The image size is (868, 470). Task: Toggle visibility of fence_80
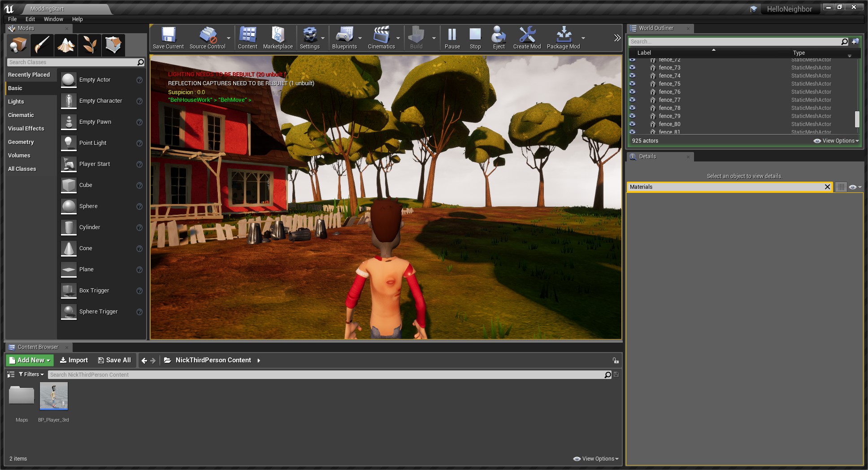pos(632,124)
